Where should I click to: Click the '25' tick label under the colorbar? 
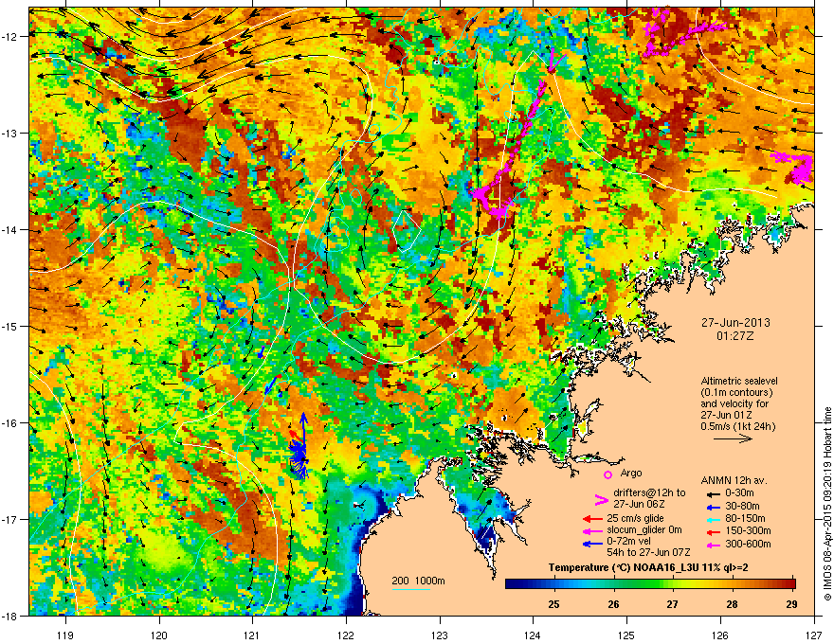(x=553, y=604)
